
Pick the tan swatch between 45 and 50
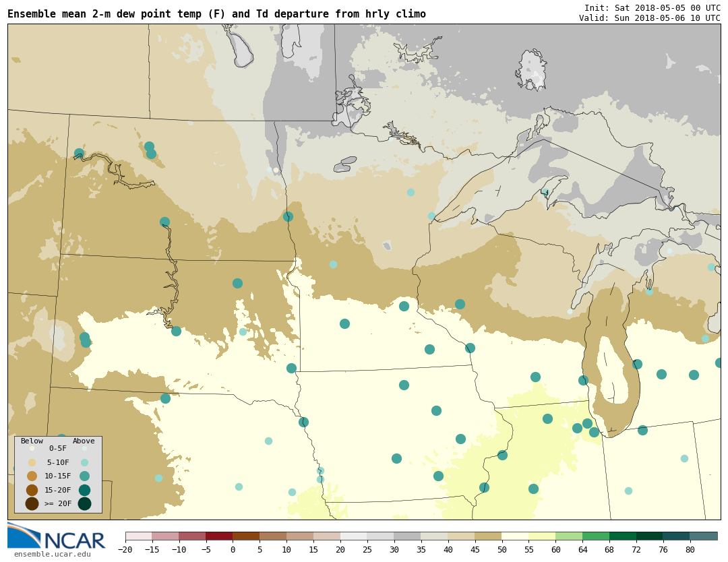point(488,536)
